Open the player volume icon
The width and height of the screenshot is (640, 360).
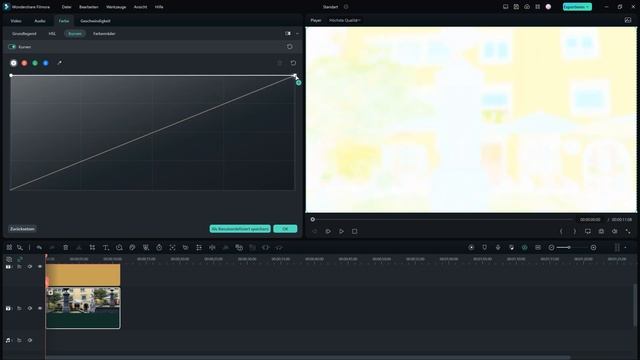615,231
